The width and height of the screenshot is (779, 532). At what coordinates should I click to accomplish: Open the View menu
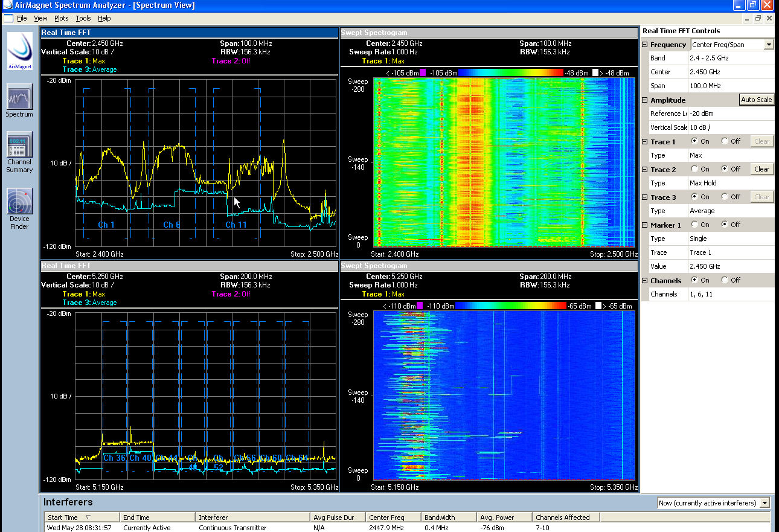[x=40, y=19]
